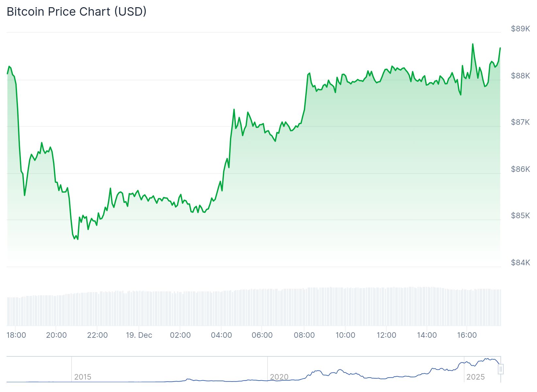Viewport: 537px width, 392px height.
Task: Click the 19. Dec date axis label
Action: [x=139, y=335]
